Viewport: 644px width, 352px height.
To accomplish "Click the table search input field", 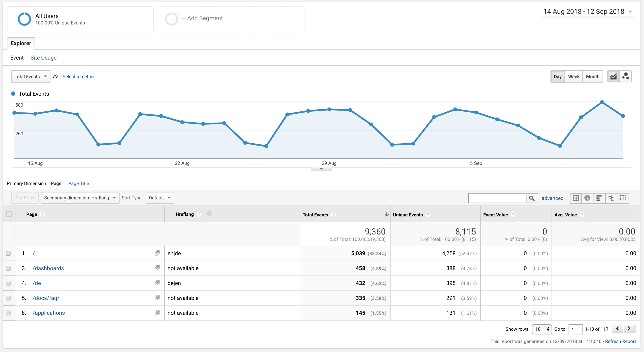I will point(497,198).
